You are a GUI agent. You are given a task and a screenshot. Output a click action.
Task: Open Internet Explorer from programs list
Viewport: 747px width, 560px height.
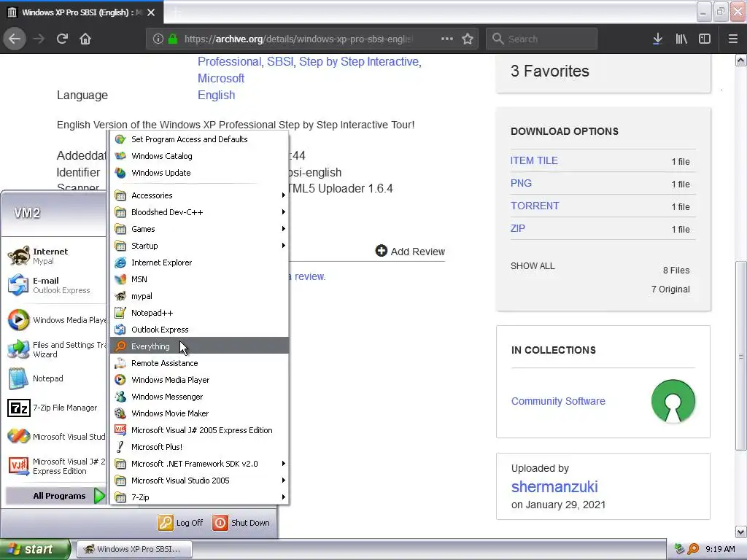tap(200, 262)
